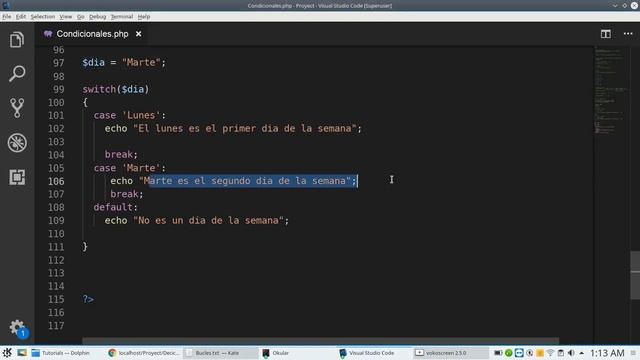This screenshot has height=360, width=640.
Task: Open the Manage gear icon
Action: tap(16, 327)
